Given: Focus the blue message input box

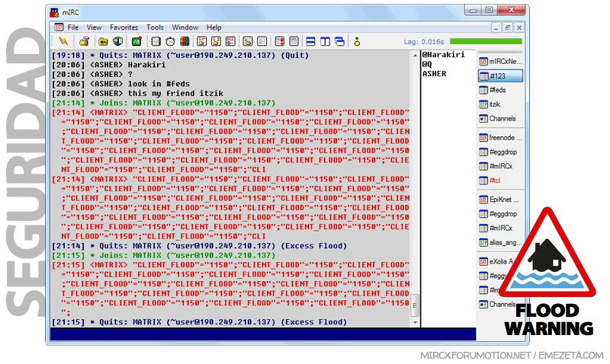Looking at the screenshot, I should [263, 334].
